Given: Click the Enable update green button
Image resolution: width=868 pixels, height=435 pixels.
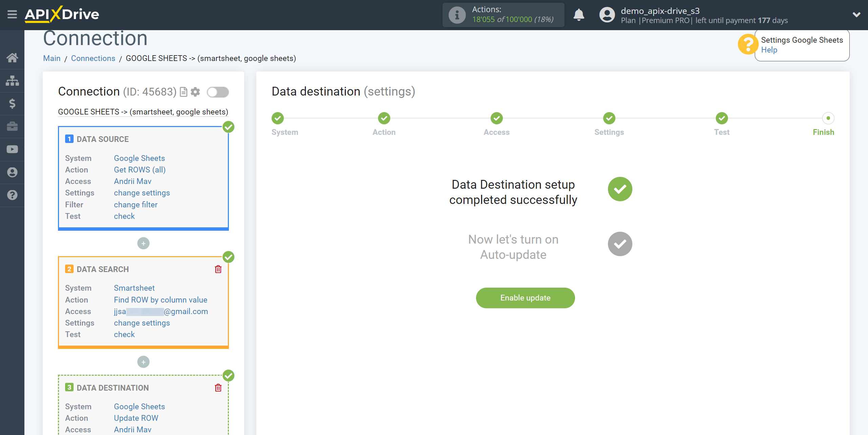Looking at the screenshot, I should [525, 297].
